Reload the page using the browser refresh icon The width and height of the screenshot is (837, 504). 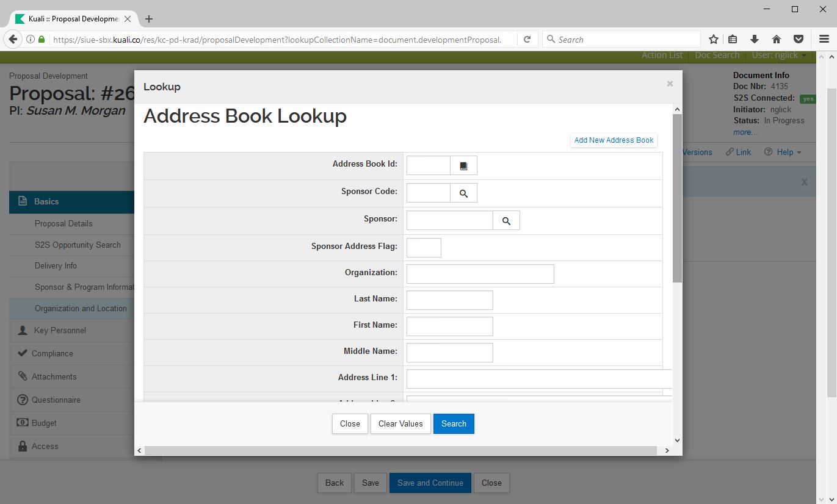[x=527, y=39]
